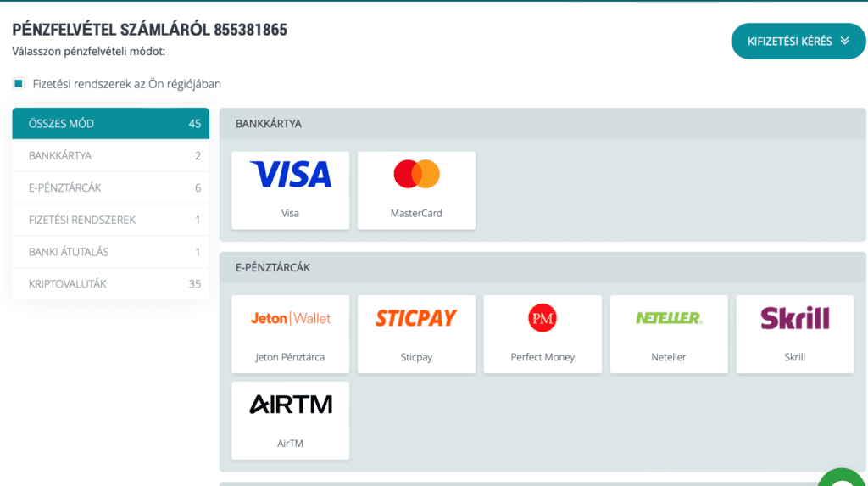The width and height of the screenshot is (868, 486).
Task: Select the Sticpay logo
Action: click(x=416, y=318)
